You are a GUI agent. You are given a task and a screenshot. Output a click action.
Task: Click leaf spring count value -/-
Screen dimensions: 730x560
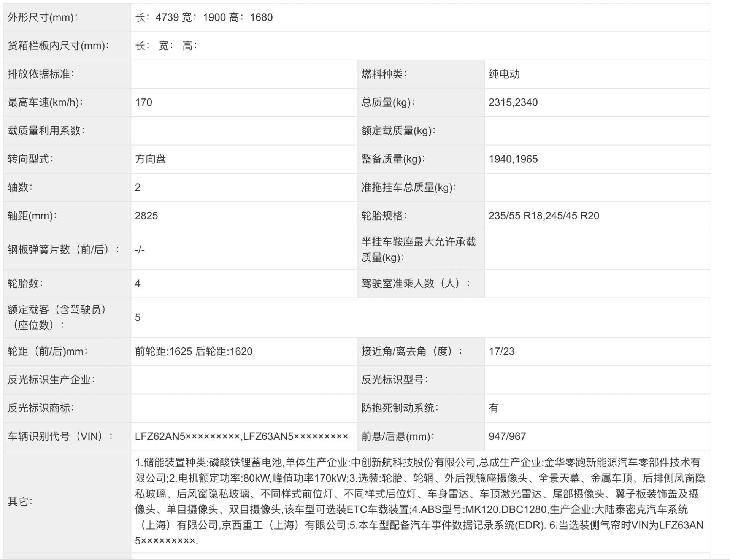[140, 250]
